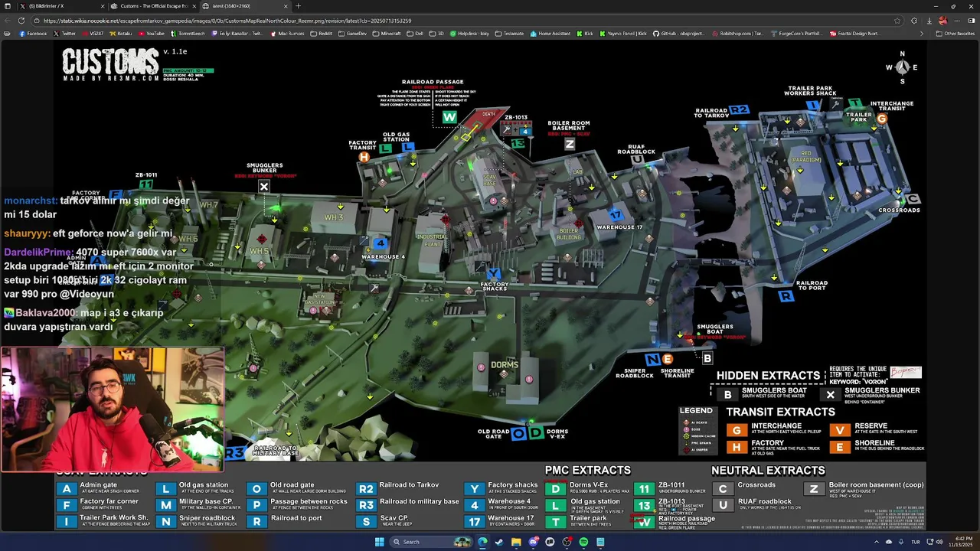980x551 pixels.
Task: Click the orange H Factory Transit marker
Action: (x=364, y=157)
